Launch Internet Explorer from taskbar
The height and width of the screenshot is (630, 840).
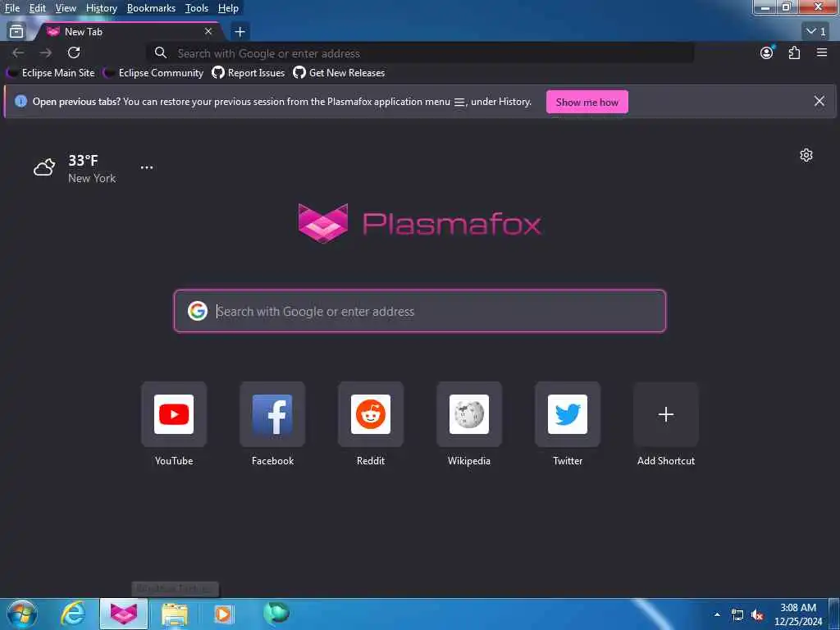click(73, 614)
